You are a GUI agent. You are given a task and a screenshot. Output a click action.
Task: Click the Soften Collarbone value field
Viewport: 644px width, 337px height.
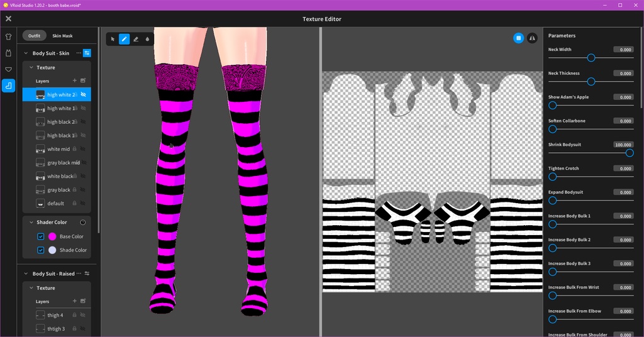[623, 121]
